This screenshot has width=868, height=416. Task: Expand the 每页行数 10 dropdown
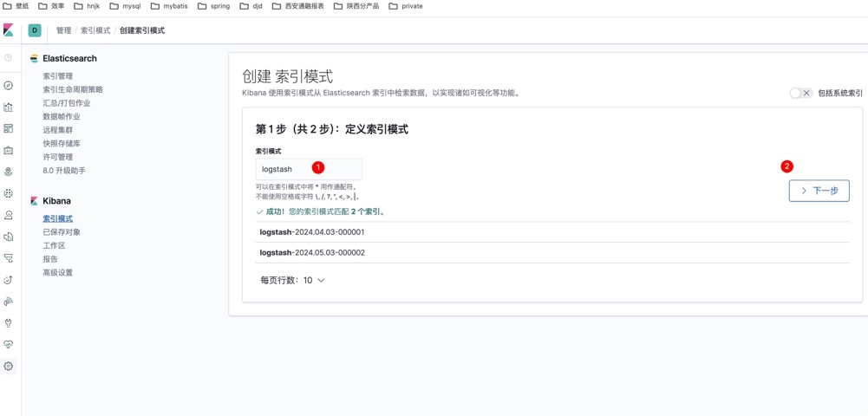[293, 281]
